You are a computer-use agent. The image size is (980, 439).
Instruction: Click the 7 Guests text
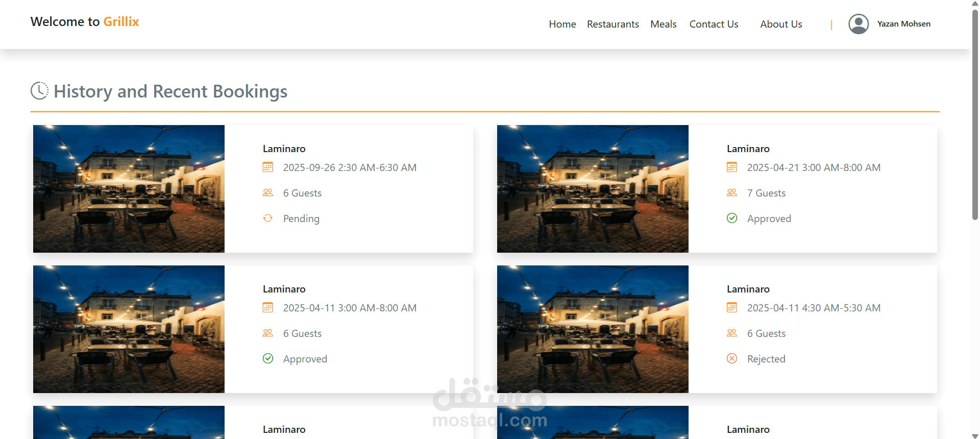(766, 193)
